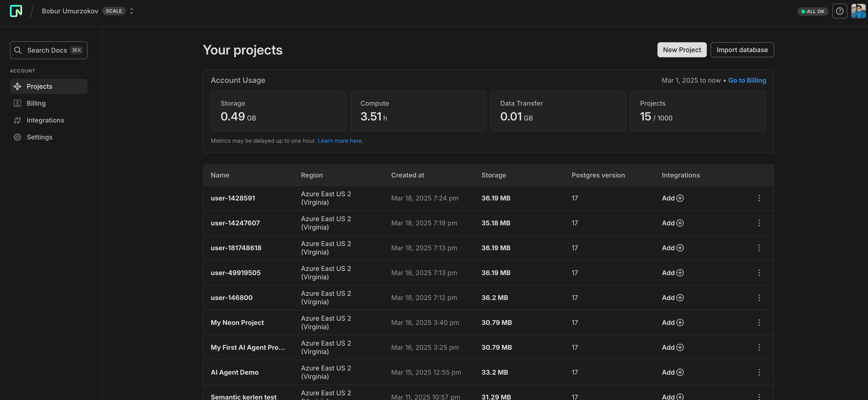This screenshot has height=400, width=868.
Task: Click the Region column header
Action: click(x=312, y=175)
